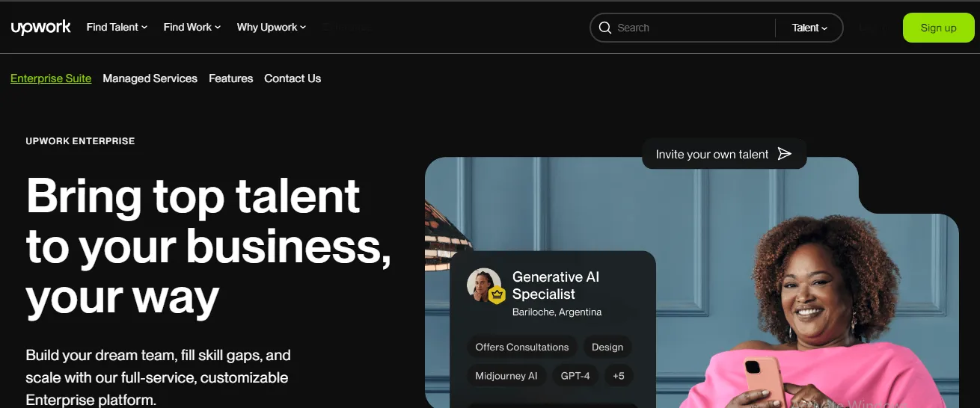Click the green Sign up button

click(x=938, y=28)
